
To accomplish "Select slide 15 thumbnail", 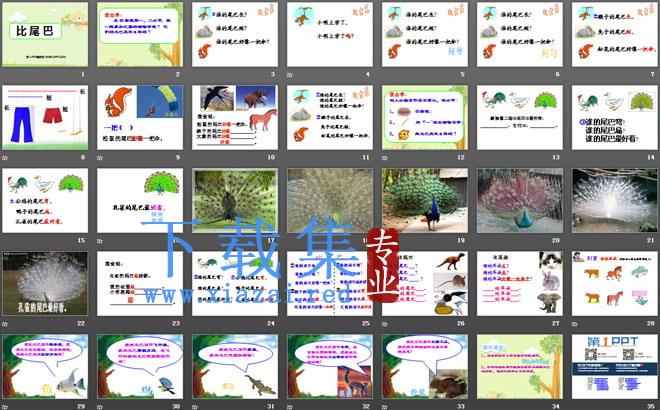I will click(45, 201).
